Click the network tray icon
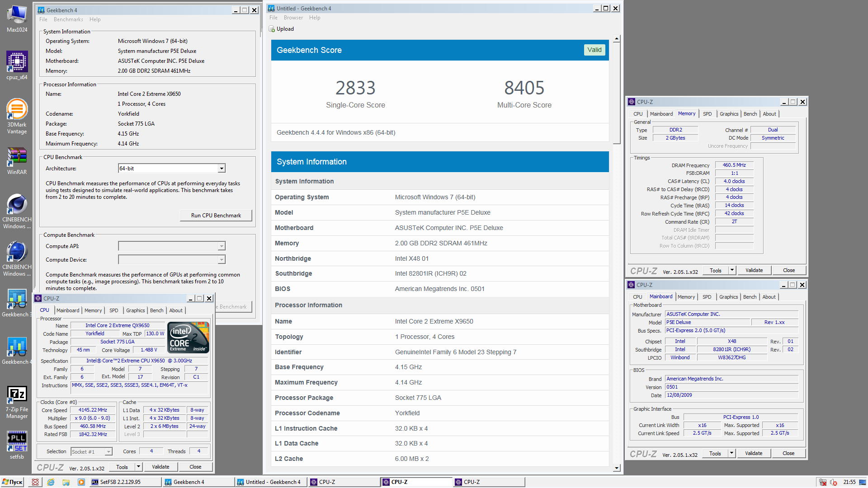 [x=823, y=482]
